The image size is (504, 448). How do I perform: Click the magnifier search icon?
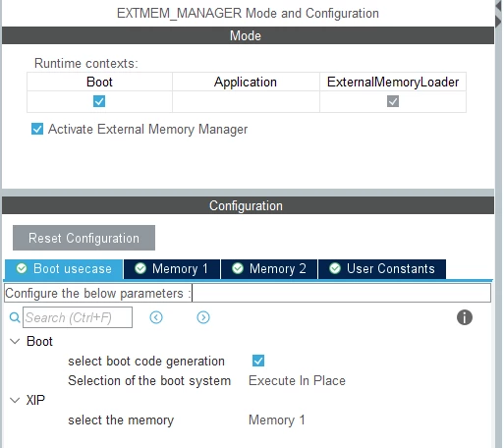(15, 317)
